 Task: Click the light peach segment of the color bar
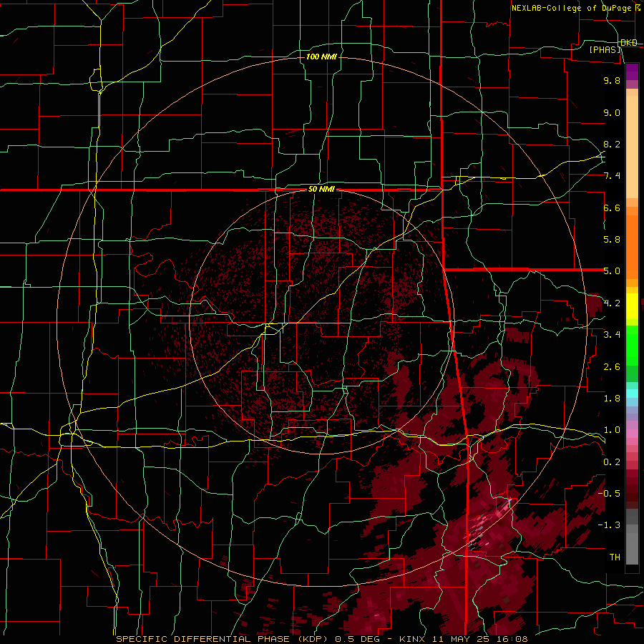[632, 147]
